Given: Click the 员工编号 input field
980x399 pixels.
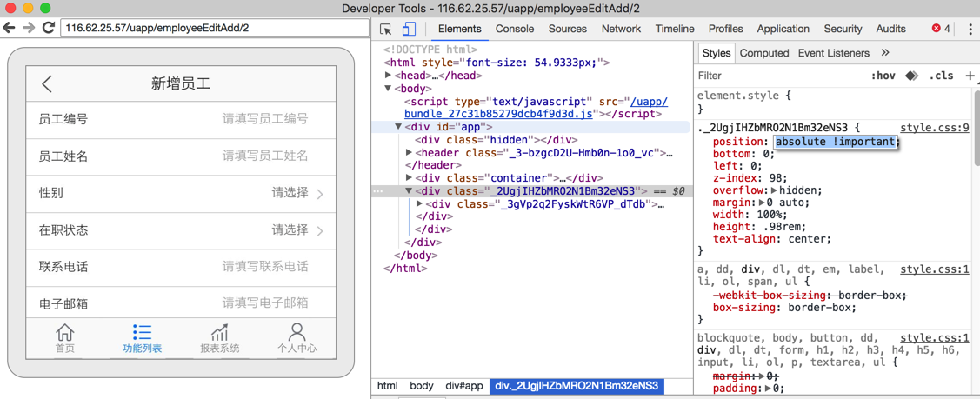Looking at the screenshot, I should click(x=265, y=119).
